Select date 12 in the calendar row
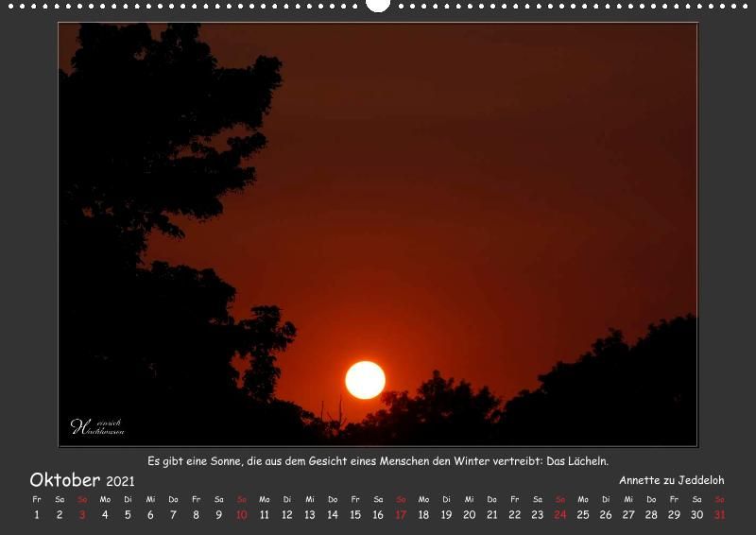This screenshot has height=535, width=756. 287,515
